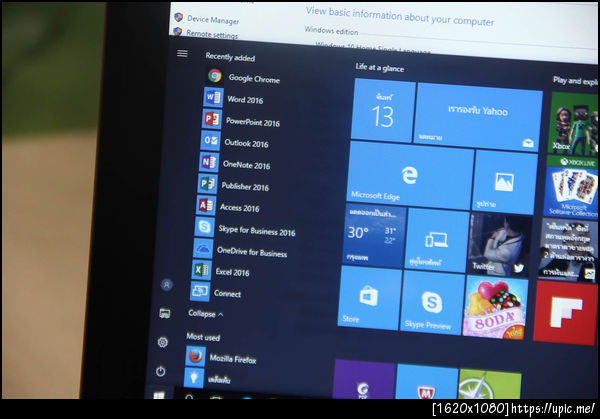The image size is (600, 419).
Task: Click the 'Play and explore' group header
Action: point(575,81)
